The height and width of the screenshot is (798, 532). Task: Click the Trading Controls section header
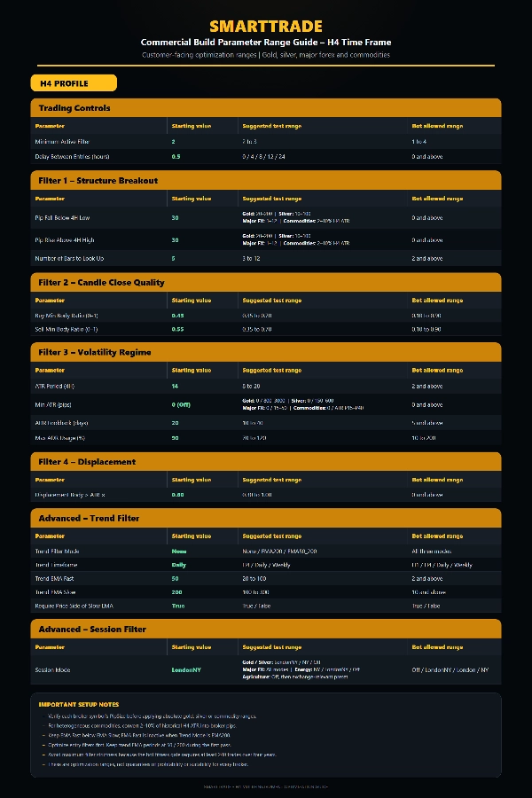click(x=266, y=108)
